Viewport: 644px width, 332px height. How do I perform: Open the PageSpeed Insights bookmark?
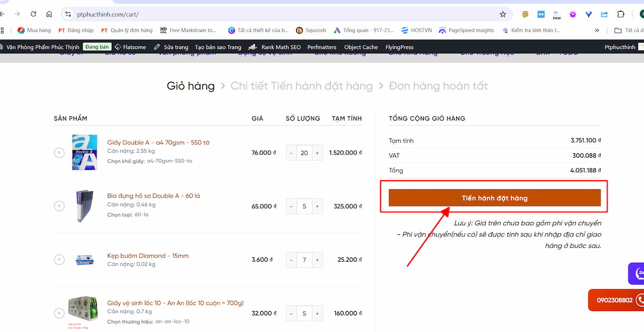[x=466, y=31]
